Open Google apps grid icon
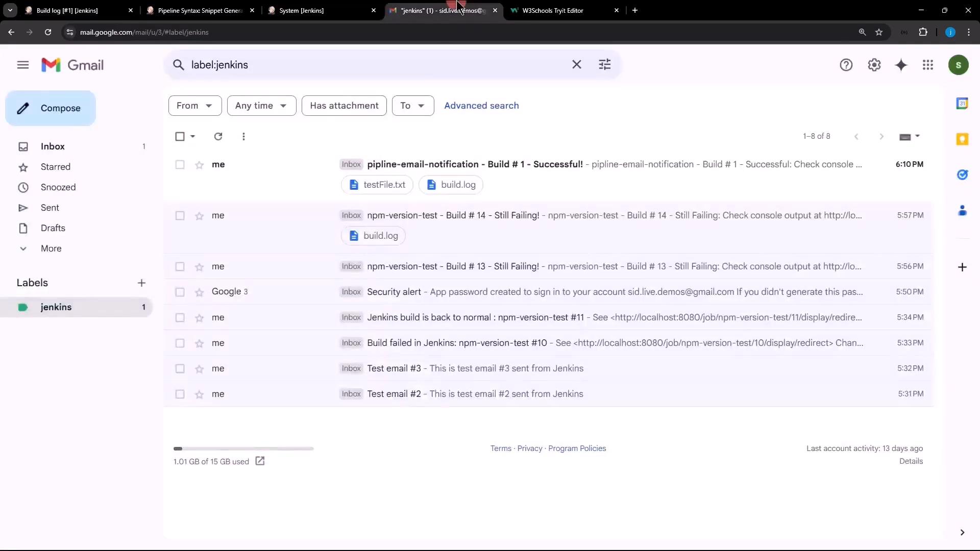This screenshot has height=551, width=980. pos(928,65)
